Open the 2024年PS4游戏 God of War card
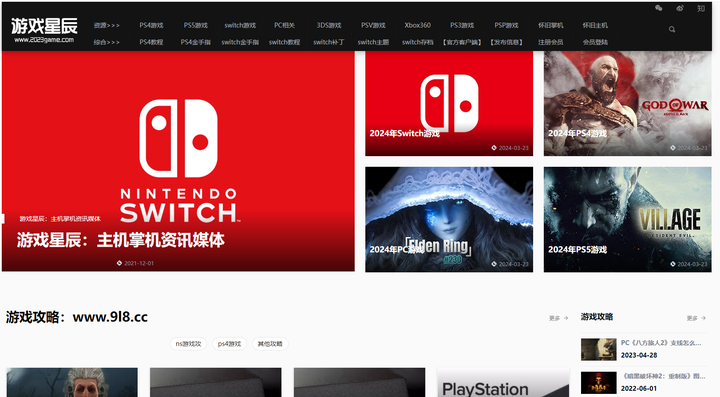 (628, 103)
